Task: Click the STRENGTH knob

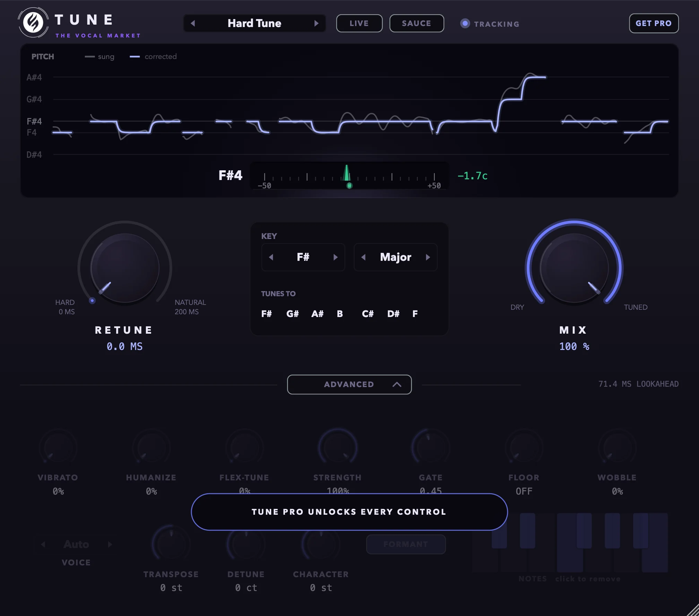Action: pyautogui.click(x=338, y=448)
